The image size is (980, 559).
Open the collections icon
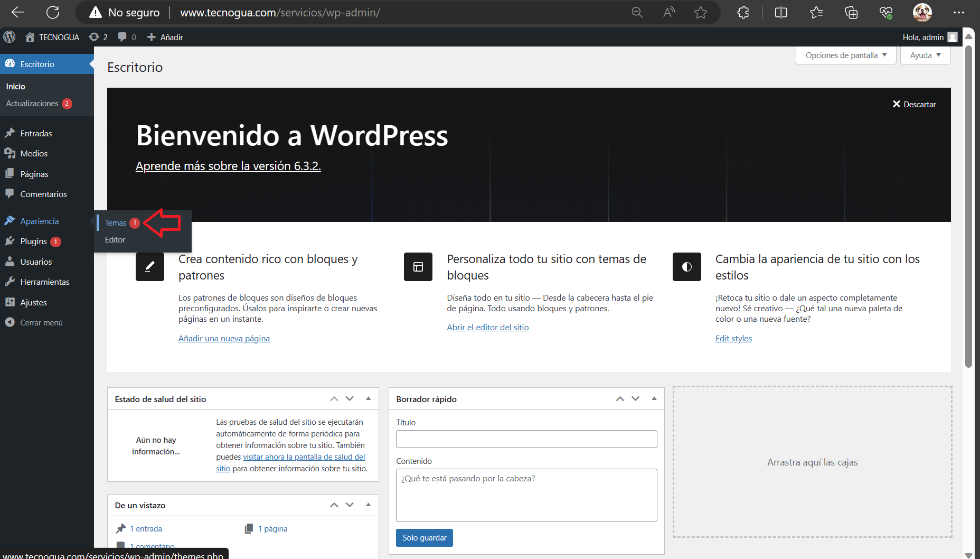pyautogui.click(x=851, y=13)
